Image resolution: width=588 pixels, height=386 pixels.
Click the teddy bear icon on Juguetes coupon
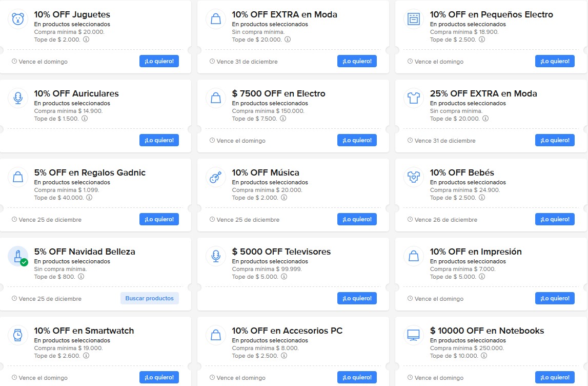[x=18, y=18]
